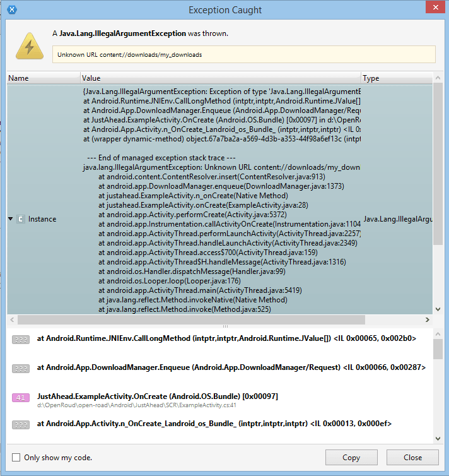The height and width of the screenshot is (476, 449).
Task: Click the ??? badge beside DownloadManager.Enqueue frame
Action: pyautogui.click(x=21, y=369)
